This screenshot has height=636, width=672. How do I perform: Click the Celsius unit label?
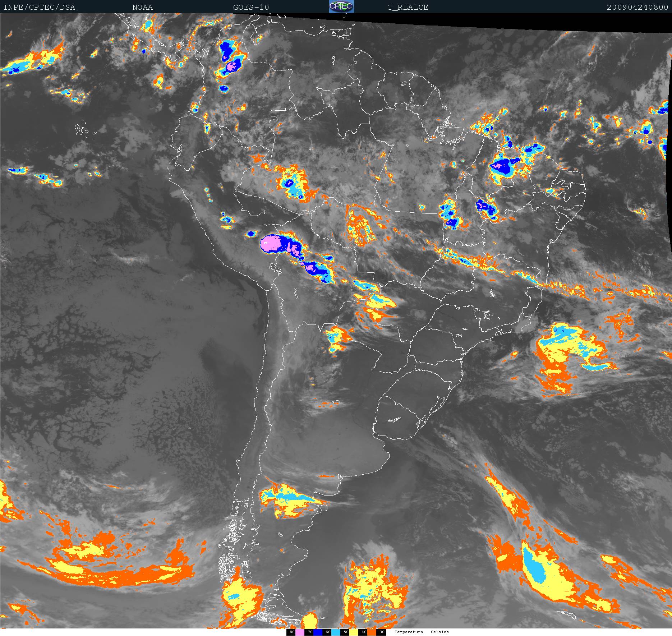click(x=440, y=632)
